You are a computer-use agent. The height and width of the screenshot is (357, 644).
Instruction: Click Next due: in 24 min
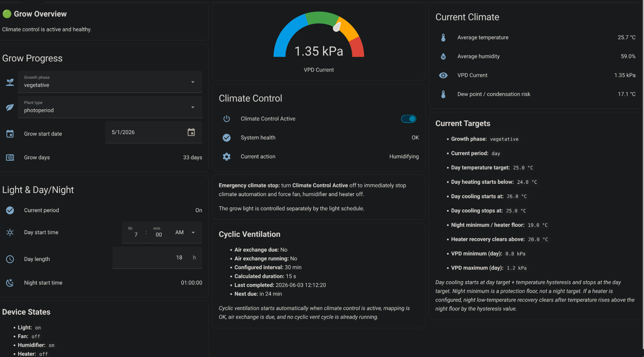pos(258,294)
